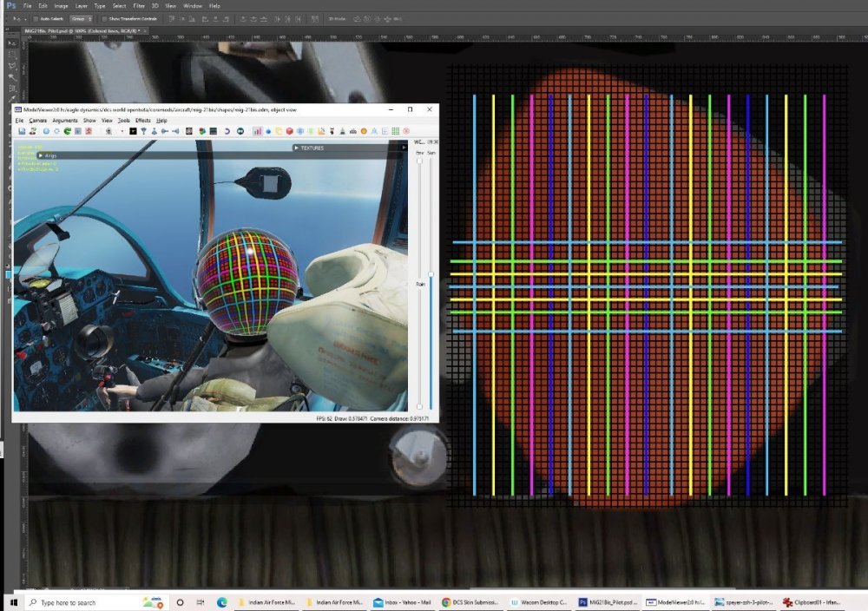Viewport: 868px width, 611px height.
Task: Click the funnel filter icon in ModelViewer toolbar
Action: pyautogui.click(x=142, y=131)
